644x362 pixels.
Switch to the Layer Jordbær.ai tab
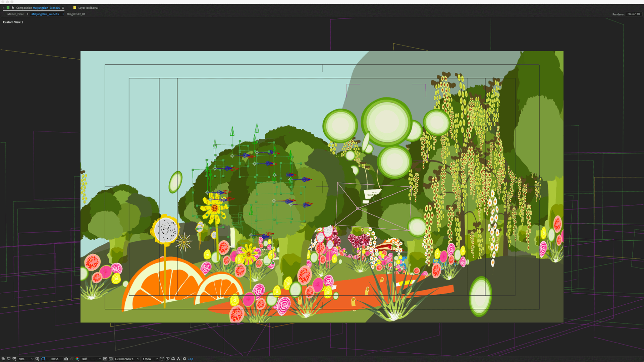click(88, 8)
